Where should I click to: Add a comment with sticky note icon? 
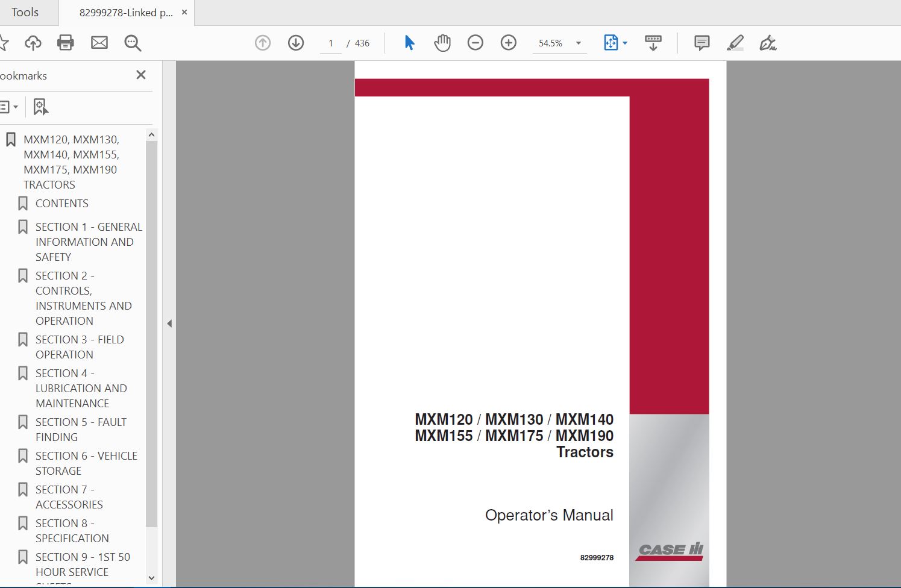click(x=702, y=43)
